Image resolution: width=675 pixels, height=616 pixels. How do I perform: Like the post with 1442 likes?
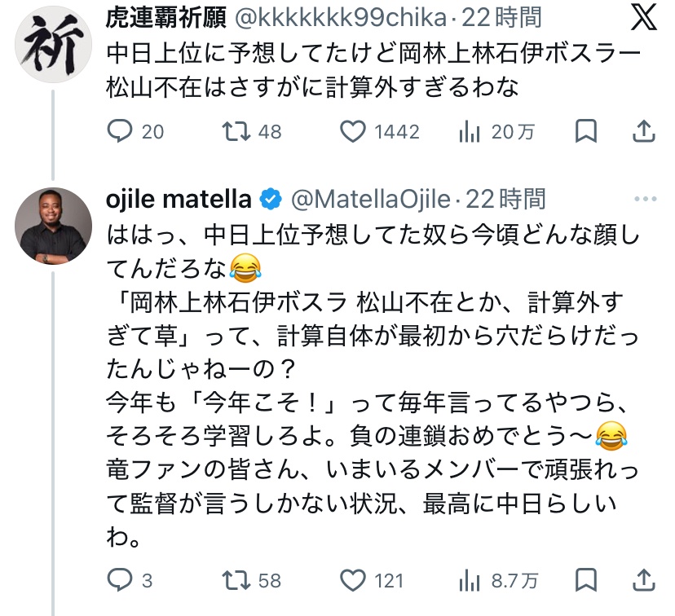tap(353, 131)
